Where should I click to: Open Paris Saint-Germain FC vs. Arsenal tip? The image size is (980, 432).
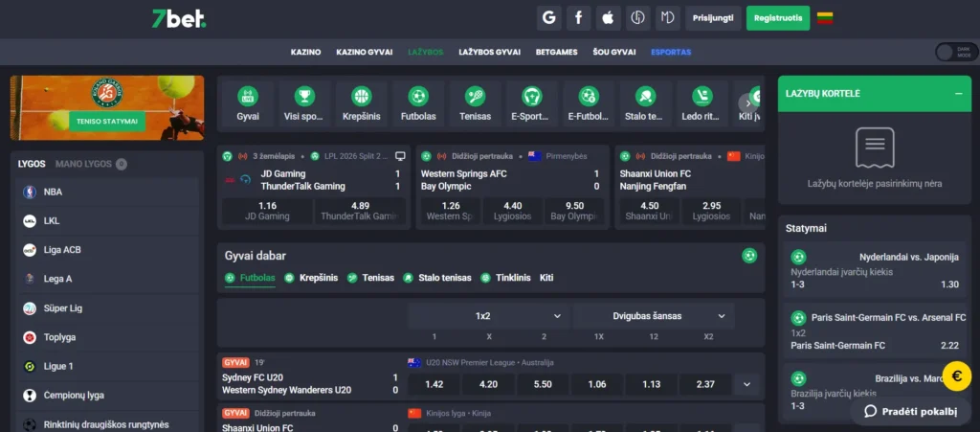(875, 331)
